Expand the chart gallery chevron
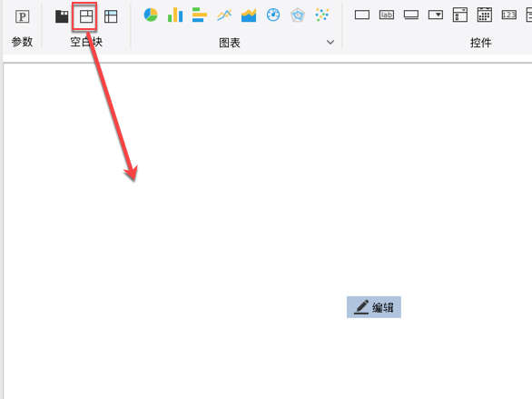This screenshot has height=399, width=532. click(330, 42)
